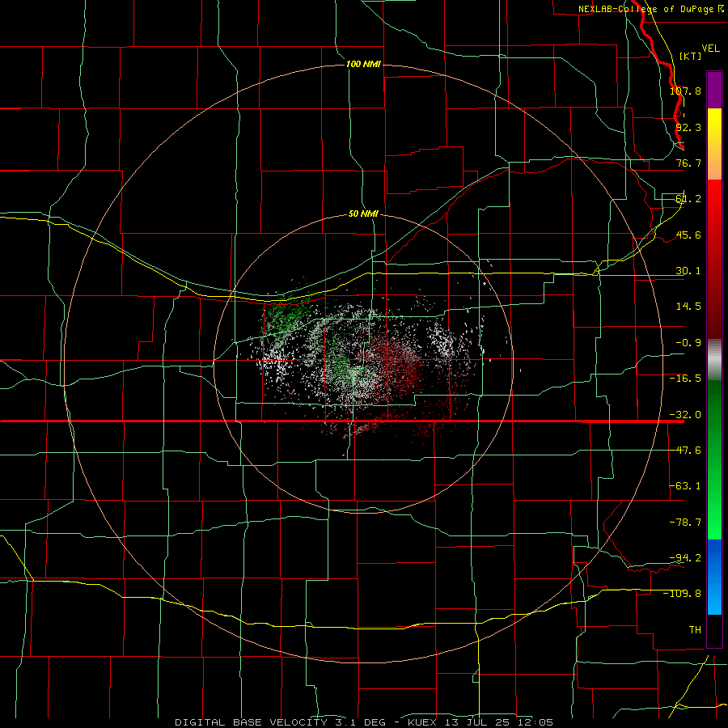This screenshot has height=728, width=728.
Task: Pick the blue segment of the velocity scale
Action: 714,577
